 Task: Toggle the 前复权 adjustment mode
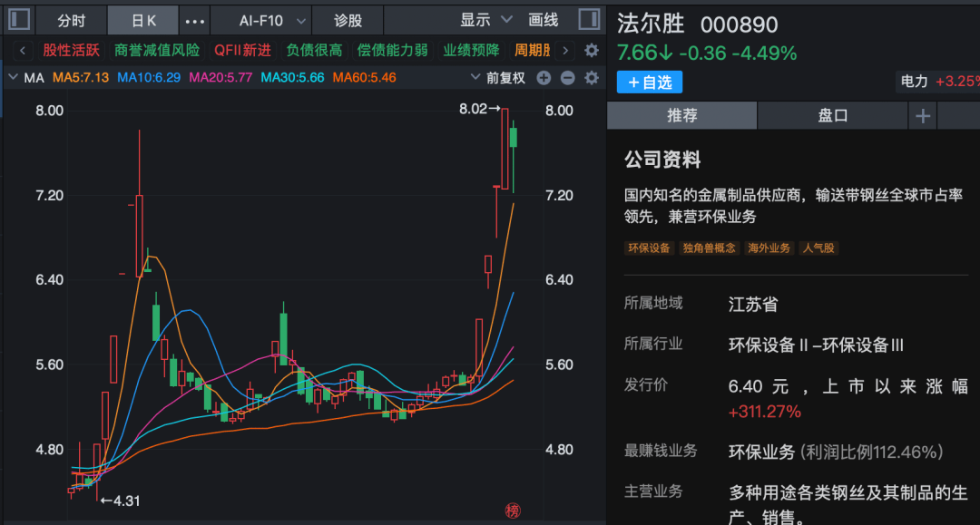tap(505, 78)
